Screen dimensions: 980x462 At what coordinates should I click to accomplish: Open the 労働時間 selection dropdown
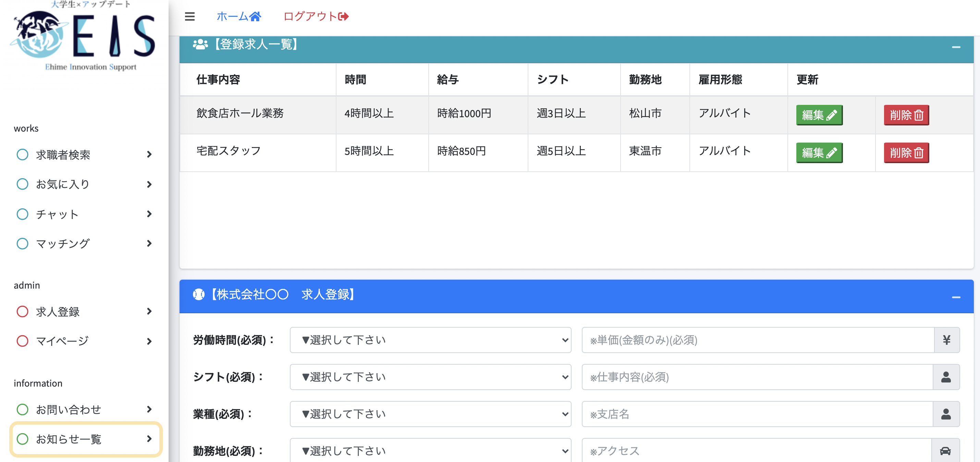[x=430, y=340]
